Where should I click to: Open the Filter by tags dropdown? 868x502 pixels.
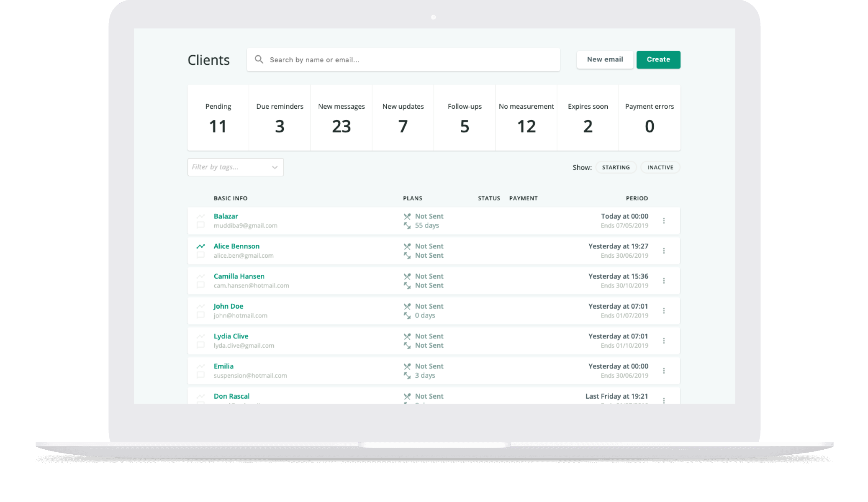point(235,167)
